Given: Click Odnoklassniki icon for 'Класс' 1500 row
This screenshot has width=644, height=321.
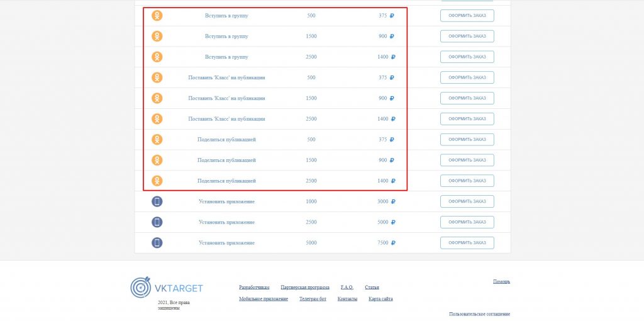Looking at the screenshot, I should tap(157, 98).
